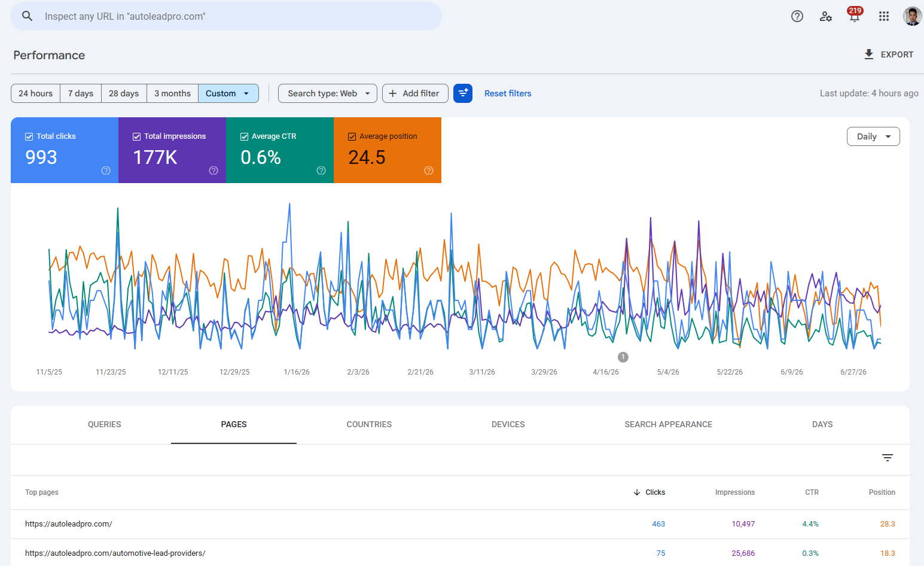Open the account profile picture
Image resolution: width=924 pixels, height=566 pixels.
coord(912,16)
